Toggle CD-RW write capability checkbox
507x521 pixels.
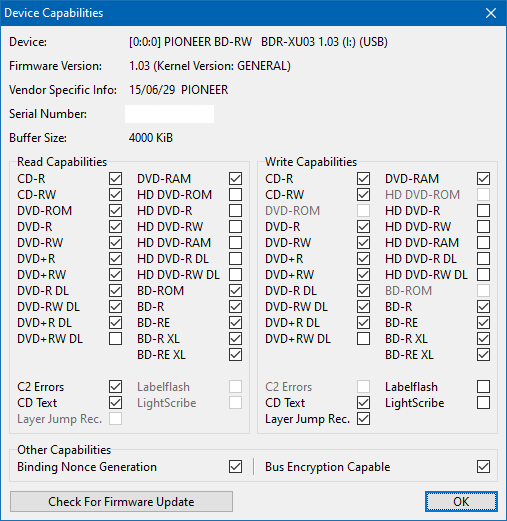pos(363,195)
